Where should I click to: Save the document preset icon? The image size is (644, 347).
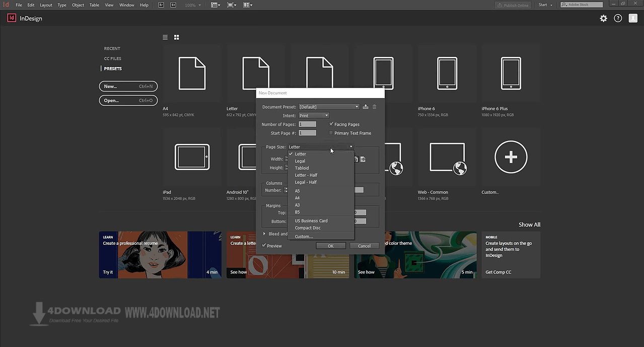pyautogui.click(x=366, y=107)
